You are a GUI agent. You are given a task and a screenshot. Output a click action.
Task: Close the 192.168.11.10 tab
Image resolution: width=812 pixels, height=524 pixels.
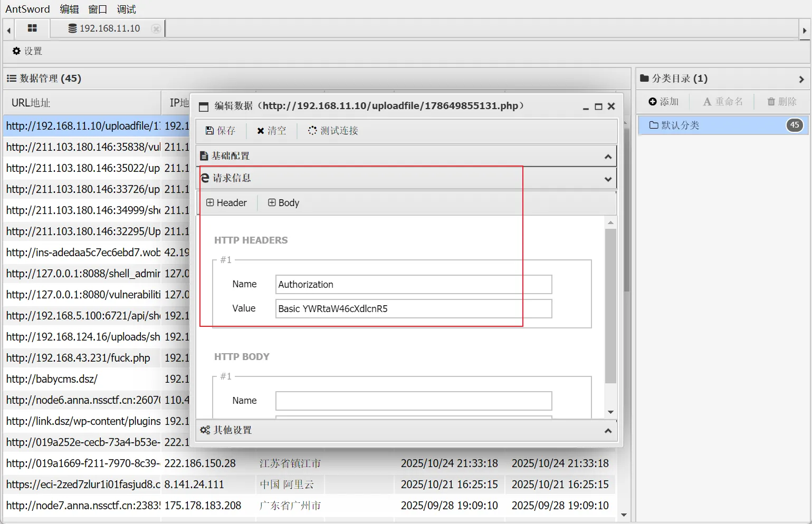coord(156,28)
